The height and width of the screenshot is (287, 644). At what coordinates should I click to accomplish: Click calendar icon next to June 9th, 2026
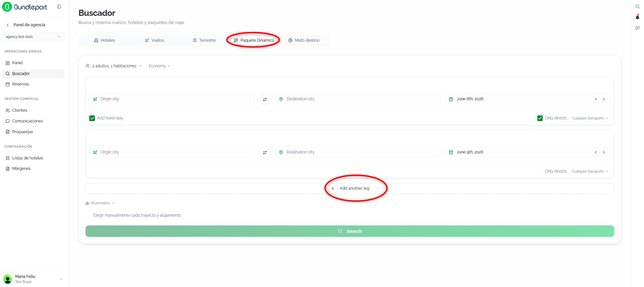(451, 152)
